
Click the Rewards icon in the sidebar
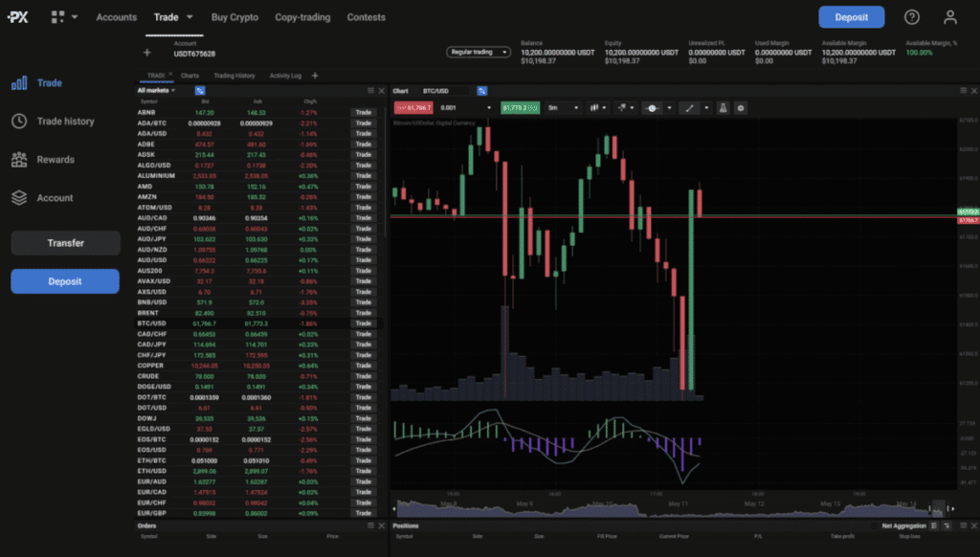point(19,160)
